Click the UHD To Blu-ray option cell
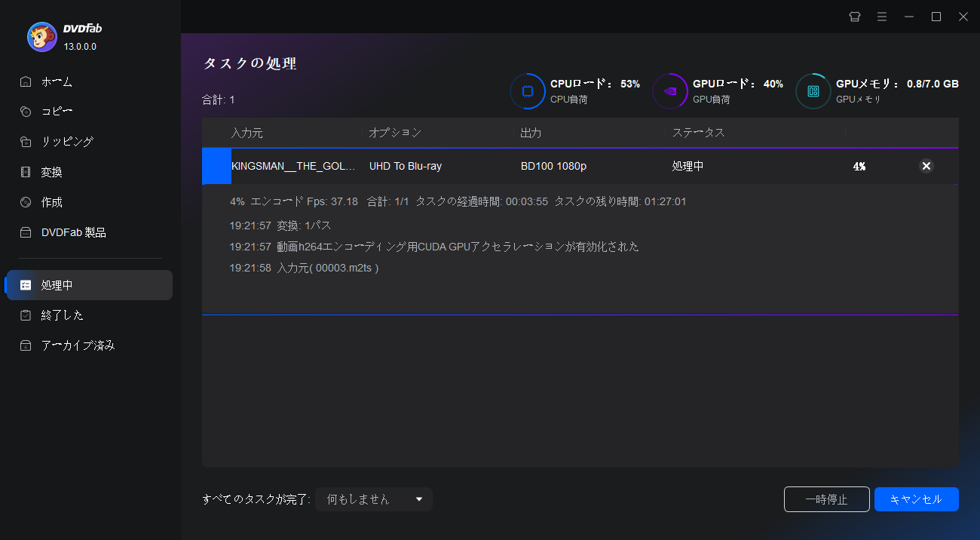This screenshot has height=540, width=980. (405, 166)
